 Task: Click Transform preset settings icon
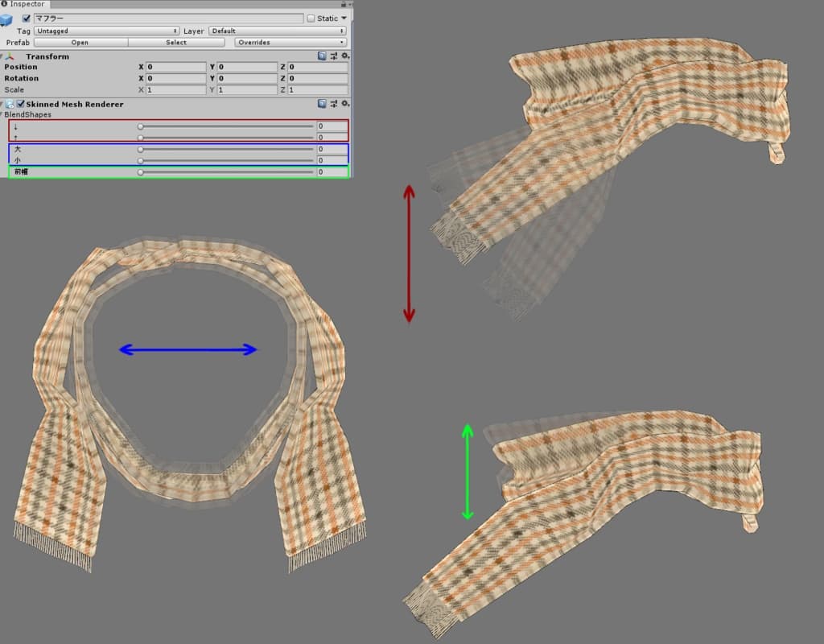tap(334, 56)
